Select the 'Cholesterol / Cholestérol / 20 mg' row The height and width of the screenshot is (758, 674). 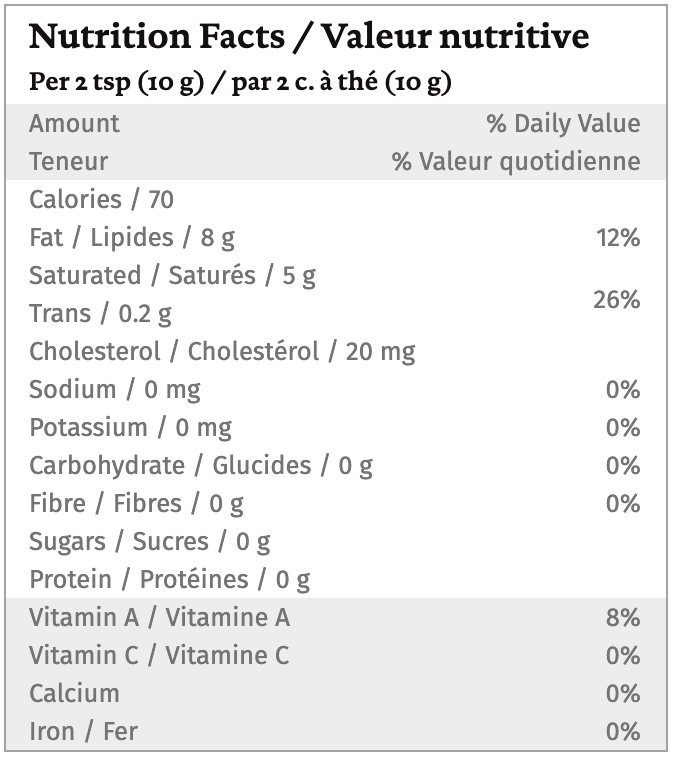222,351
